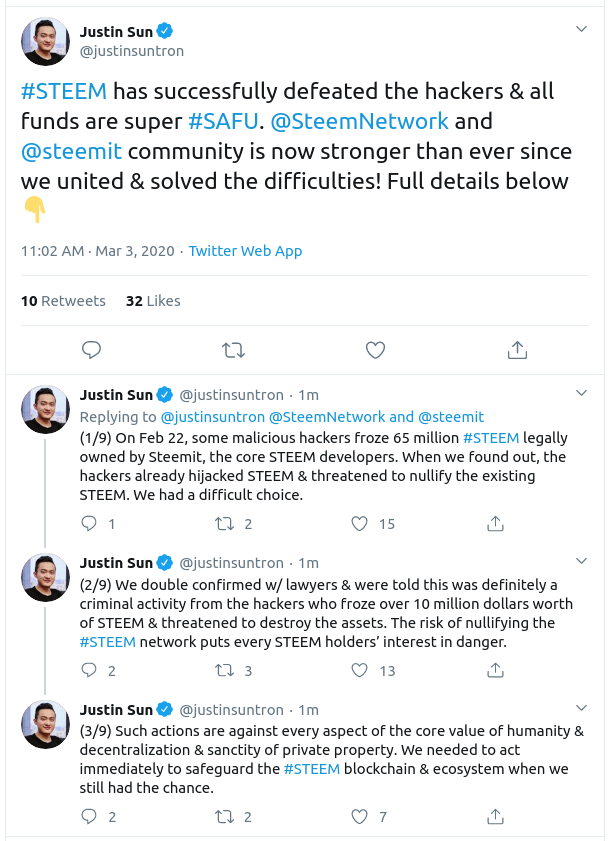Open the main tweet's more options chevron
This screenshot has width=609, height=841.
pos(584,33)
